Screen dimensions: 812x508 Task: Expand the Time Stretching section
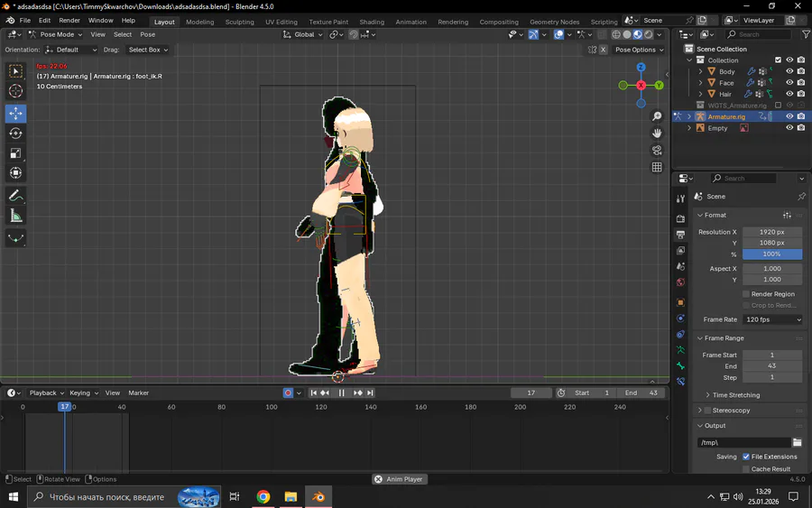(735, 395)
